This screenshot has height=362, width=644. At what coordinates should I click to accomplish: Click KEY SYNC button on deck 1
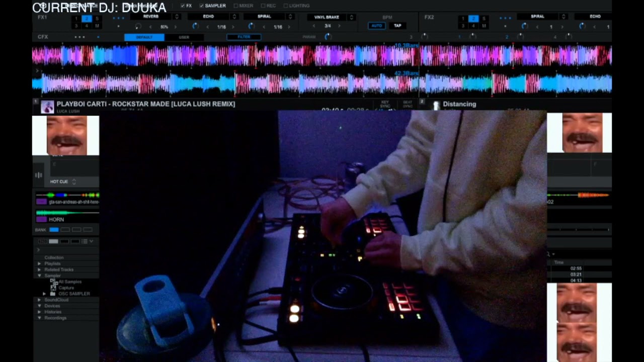tap(385, 104)
